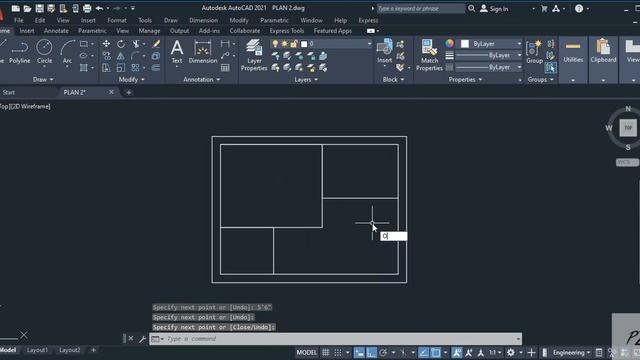Open the Help question mark icon

(579, 8)
